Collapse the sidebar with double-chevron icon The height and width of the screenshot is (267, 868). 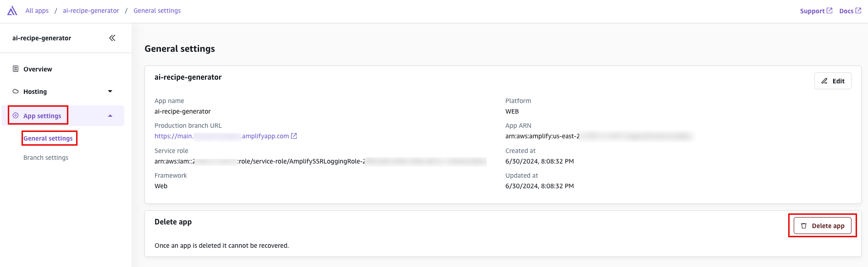(112, 38)
